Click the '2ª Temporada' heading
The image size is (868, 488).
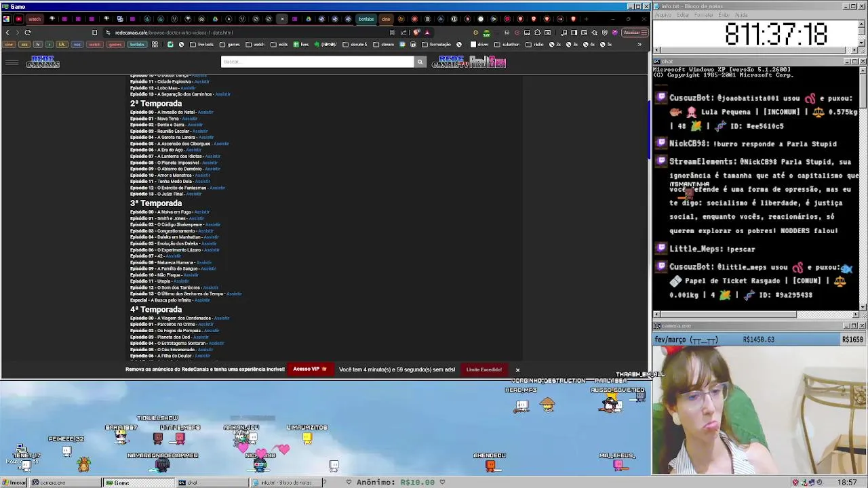(x=156, y=104)
